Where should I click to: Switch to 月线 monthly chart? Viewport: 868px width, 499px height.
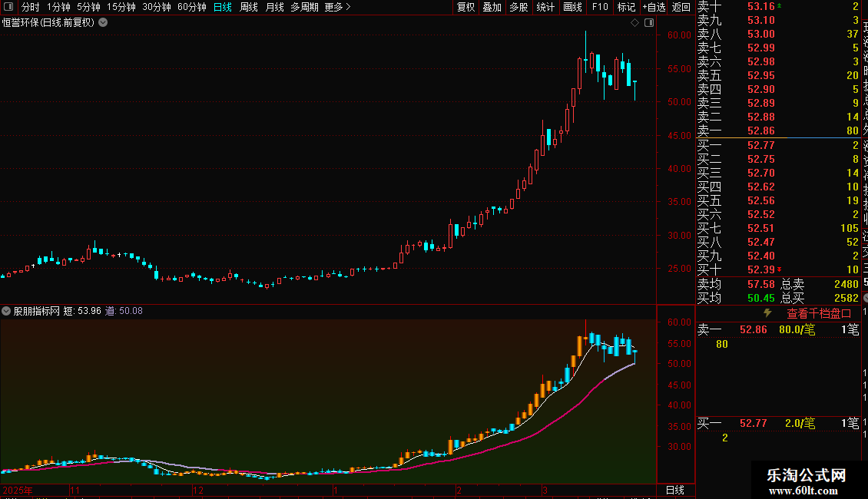(274, 7)
